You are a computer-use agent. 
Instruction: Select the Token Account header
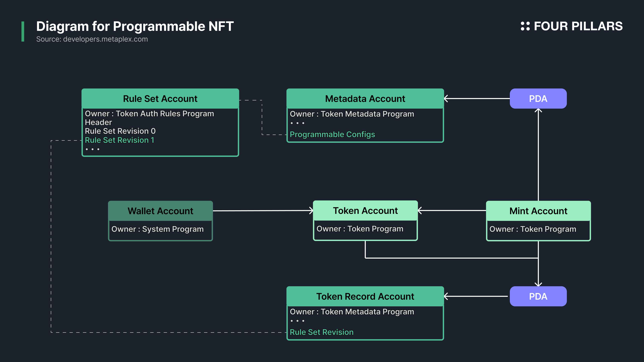click(x=365, y=211)
